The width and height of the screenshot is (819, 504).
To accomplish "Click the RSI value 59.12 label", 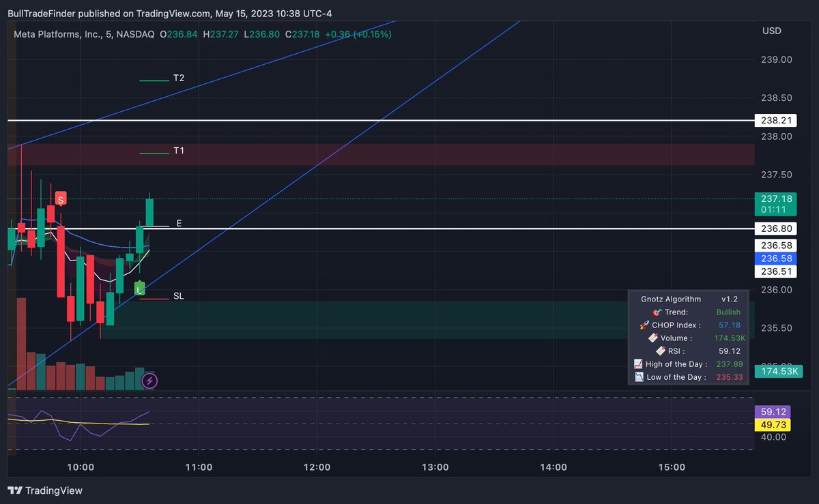I will tap(729, 351).
